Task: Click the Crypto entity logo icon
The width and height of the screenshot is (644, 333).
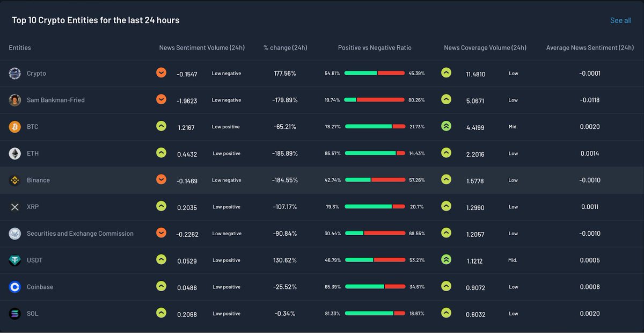Action: pos(15,74)
